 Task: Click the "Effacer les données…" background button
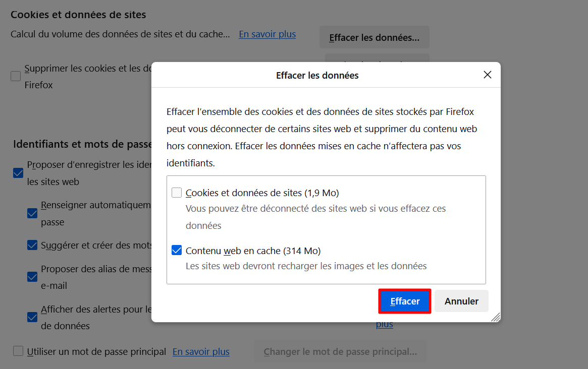click(374, 37)
